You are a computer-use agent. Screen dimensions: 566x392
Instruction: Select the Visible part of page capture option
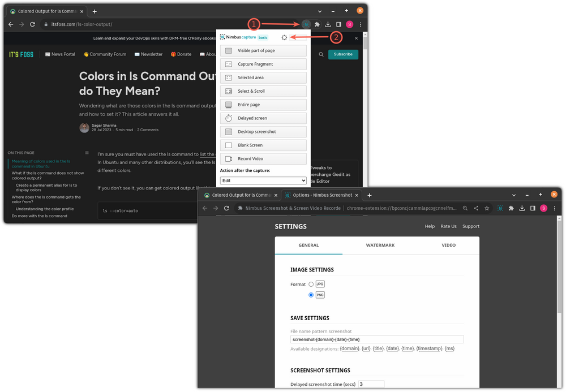263,50
